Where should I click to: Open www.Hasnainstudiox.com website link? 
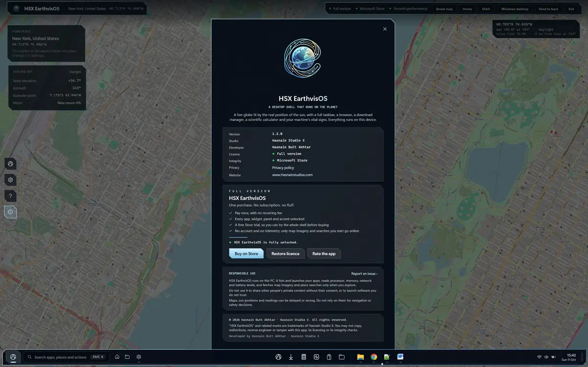pyautogui.click(x=293, y=175)
